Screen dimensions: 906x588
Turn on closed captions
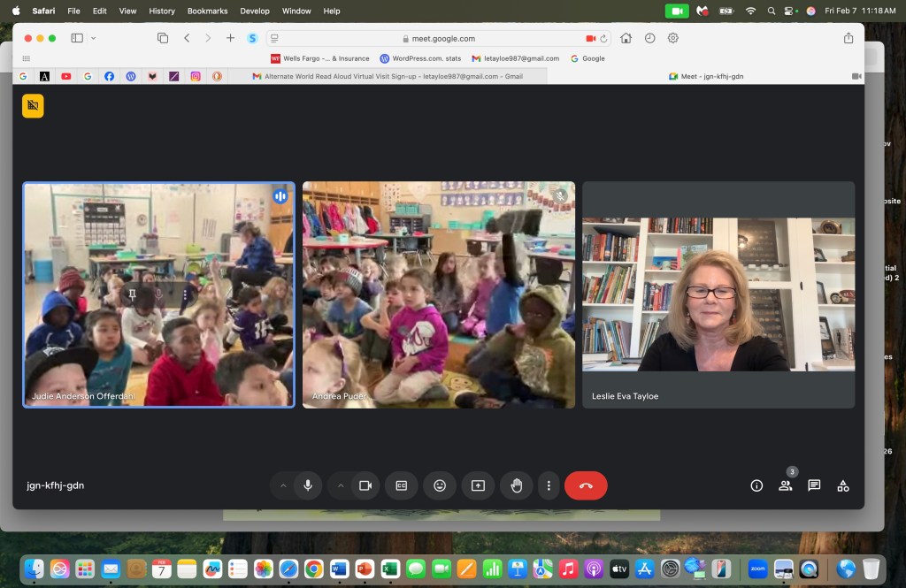coord(402,485)
